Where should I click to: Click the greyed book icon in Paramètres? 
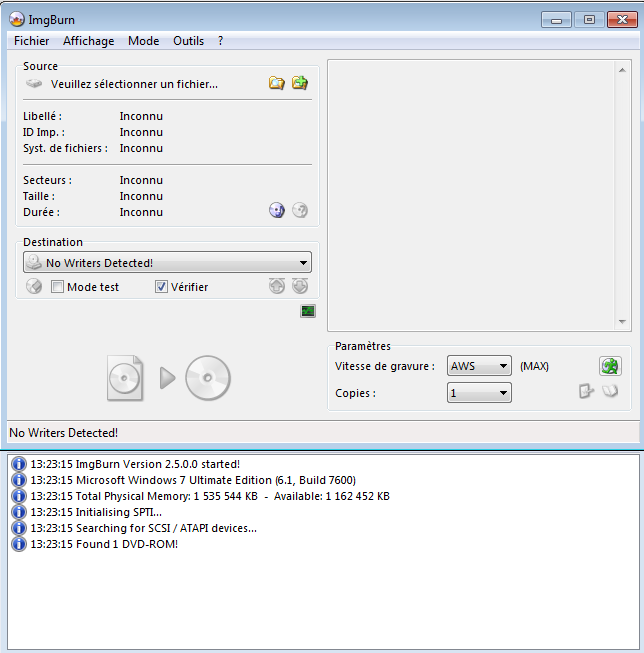tap(610, 391)
